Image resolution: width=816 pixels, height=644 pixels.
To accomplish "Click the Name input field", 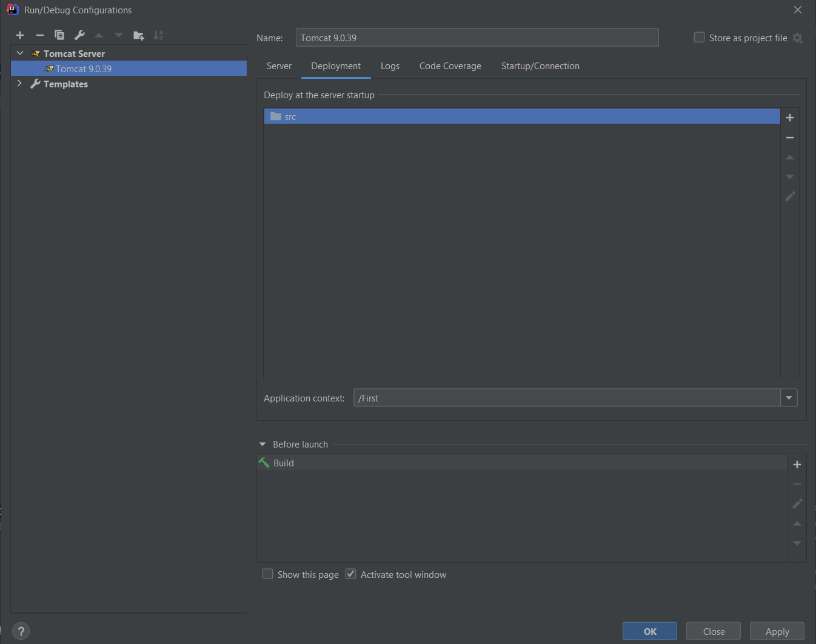I will 477,38.
